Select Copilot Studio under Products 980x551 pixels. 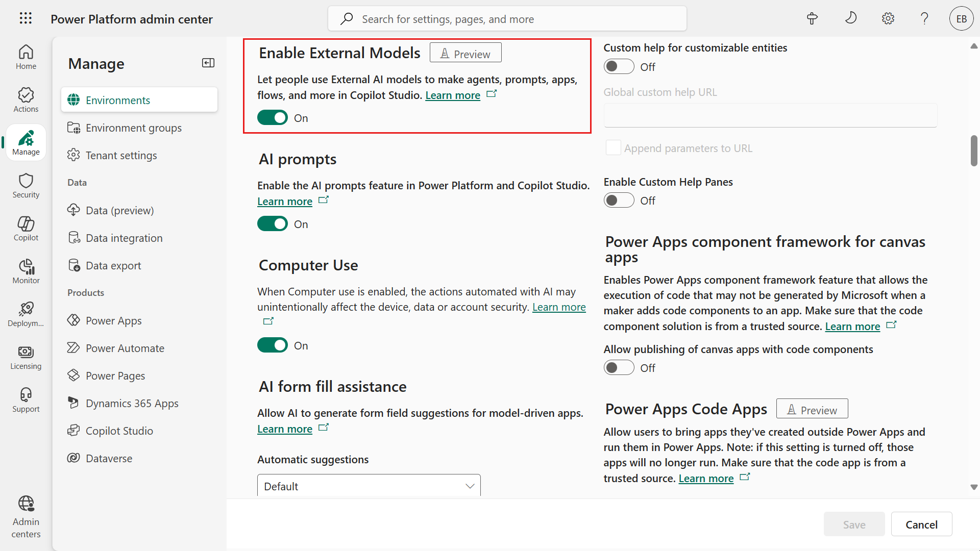119,430
